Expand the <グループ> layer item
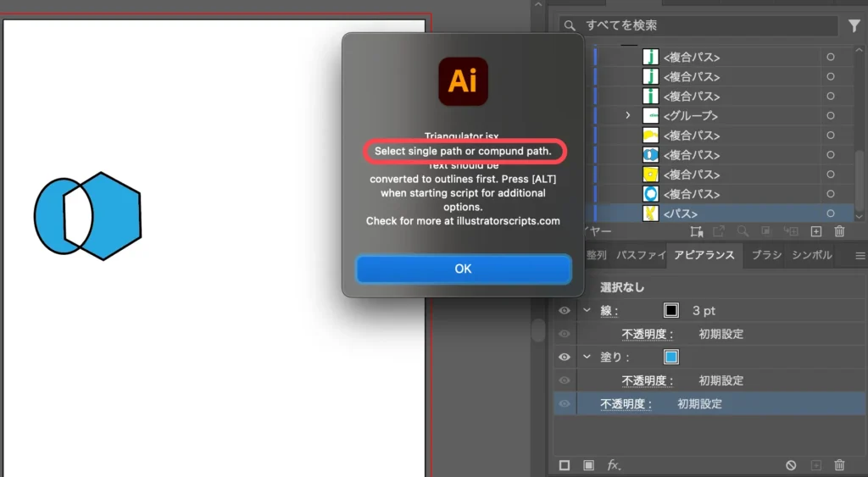The width and height of the screenshot is (868, 477). click(x=627, y=115)
